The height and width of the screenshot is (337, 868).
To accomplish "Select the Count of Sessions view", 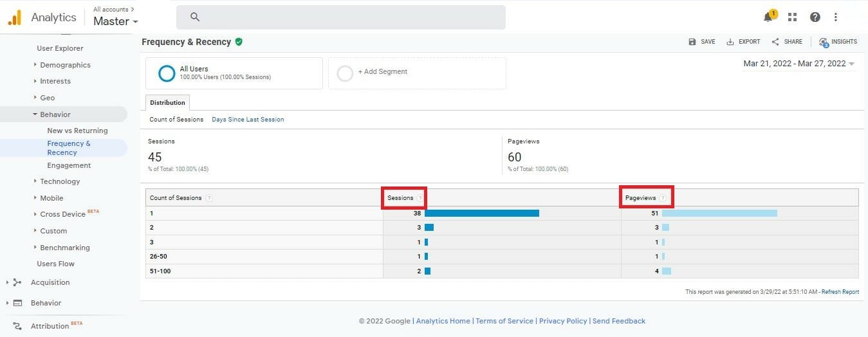I will coord(176,120).
